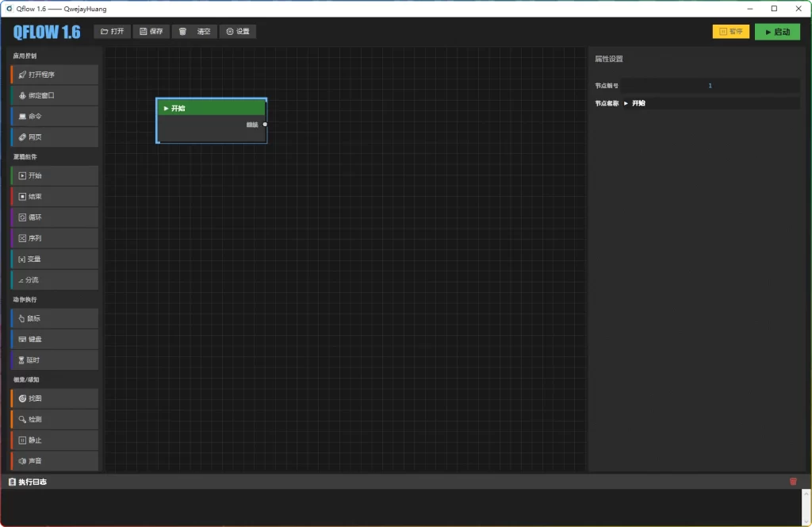
Task: Add the 鼠标 mouse action node
Action: [x=55, y=318]
